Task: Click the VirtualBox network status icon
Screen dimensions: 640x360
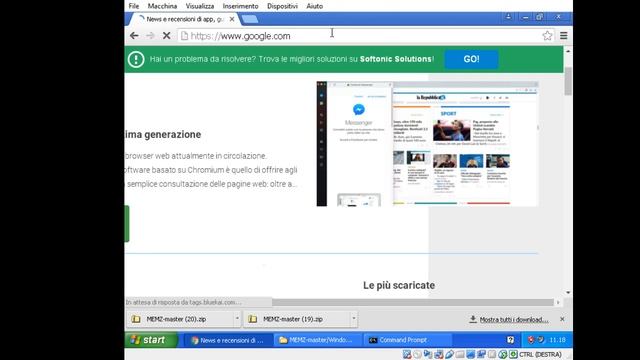Action: click(x=439, y=354)
